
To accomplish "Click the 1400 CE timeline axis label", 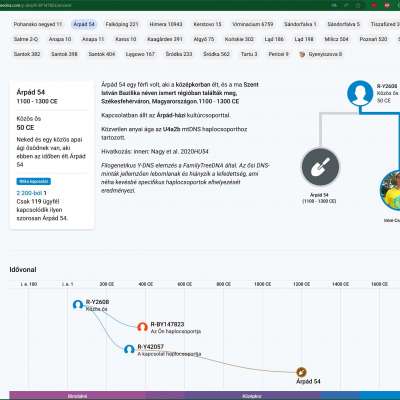I will coord(340,284).
